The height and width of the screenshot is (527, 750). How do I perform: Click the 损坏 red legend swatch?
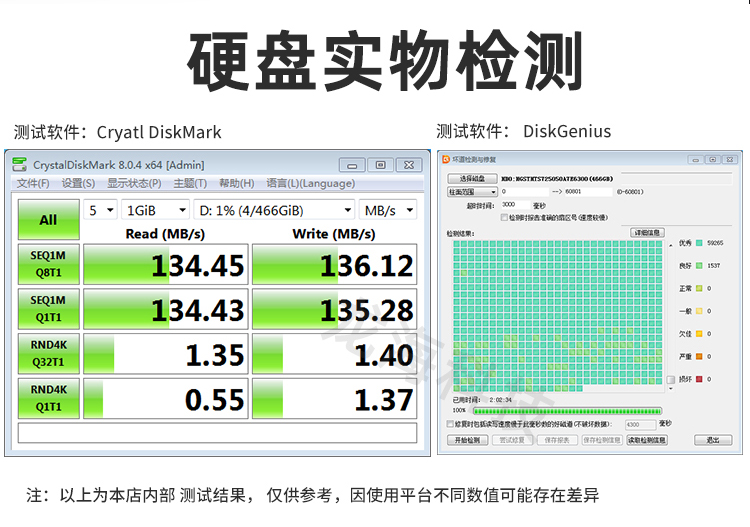point(699,379)
